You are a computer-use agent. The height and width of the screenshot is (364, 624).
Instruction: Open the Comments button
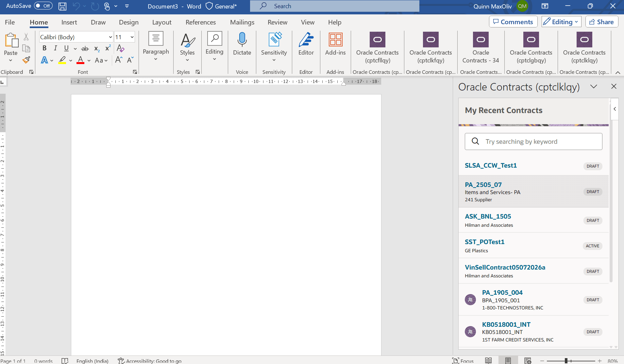[513, 22]
